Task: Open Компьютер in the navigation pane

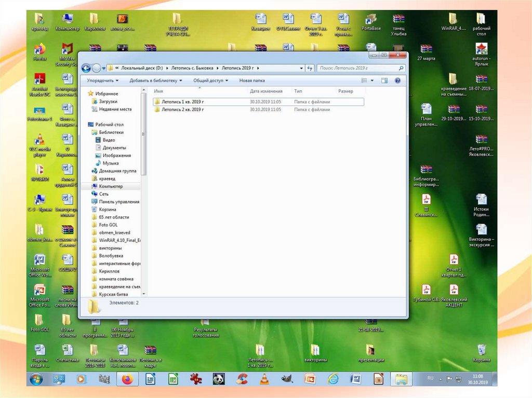Action: tap(111, 186)
